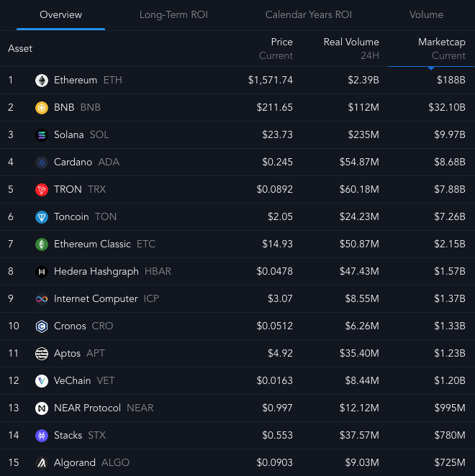Click the ETH ticker symbol
This screenshot has height=476, width=475.
112,80
